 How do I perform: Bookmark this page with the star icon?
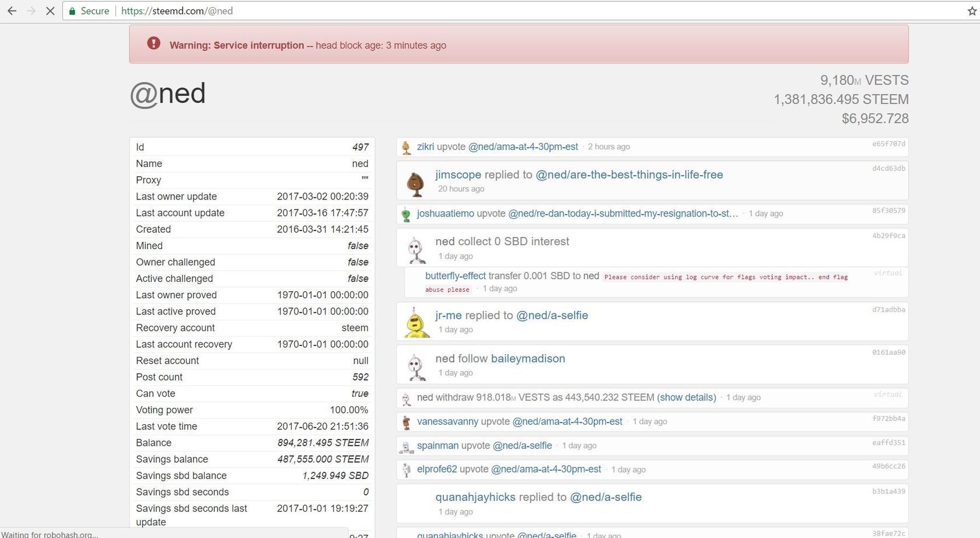(x=972, y=11)
